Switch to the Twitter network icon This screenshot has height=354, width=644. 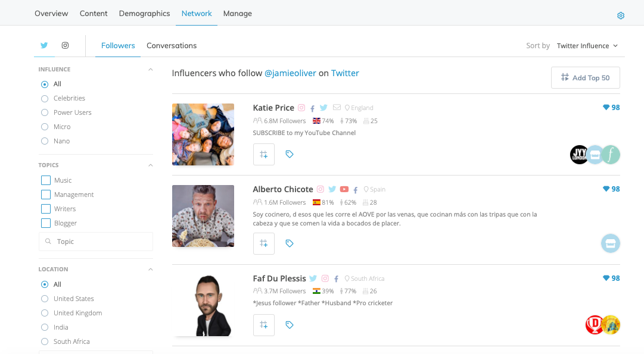pyautogui.click(x=44, y=45)
